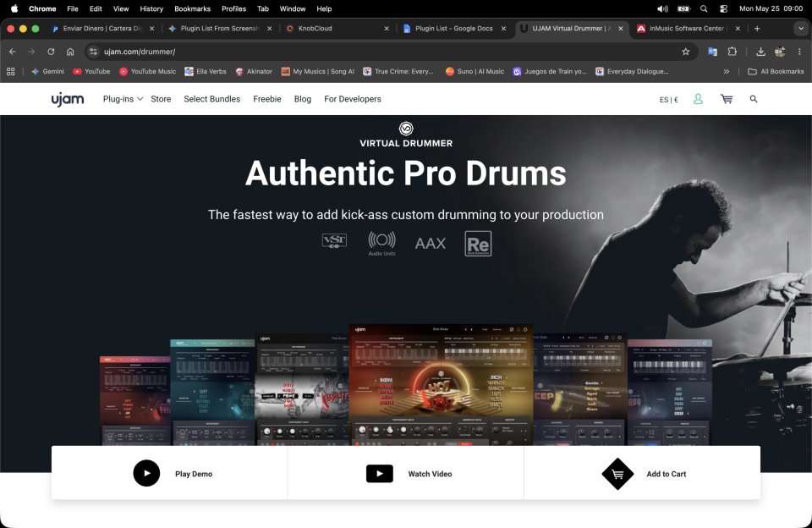Open the Freebie page
This screenshot has height=528, width=812.
[267, 99]
